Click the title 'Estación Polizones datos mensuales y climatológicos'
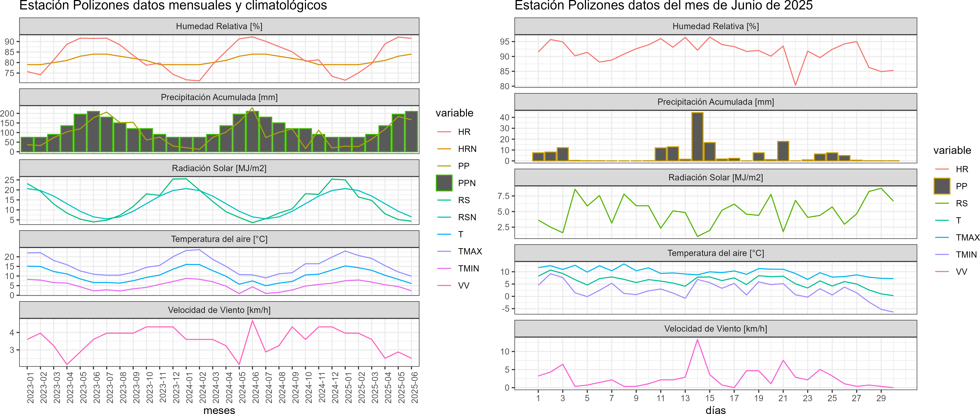 pyautogui.click(x=173, y=5)
